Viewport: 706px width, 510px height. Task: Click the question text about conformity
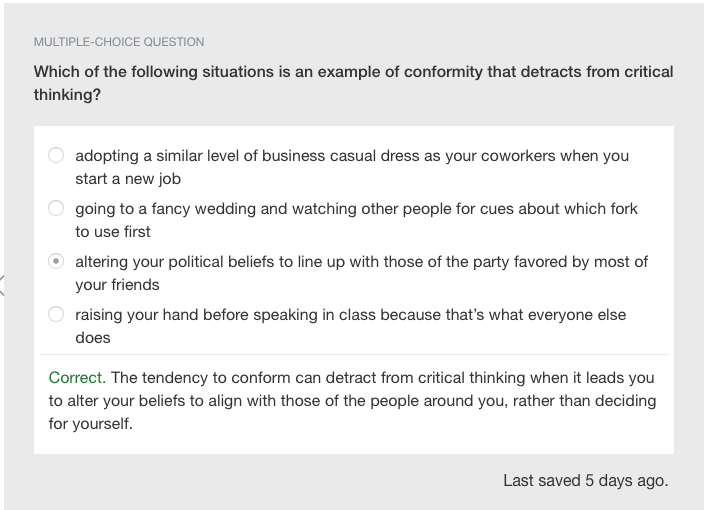353,83
